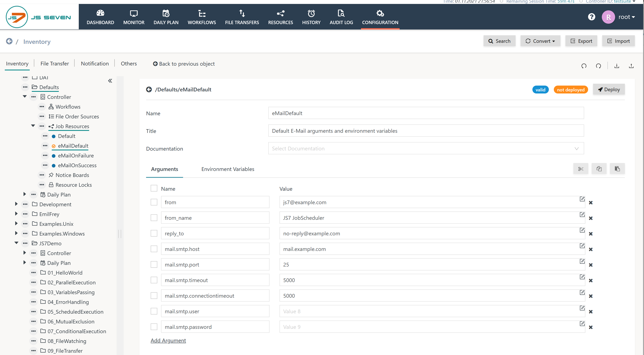Expand the Examples.Unix folder
Viewport: 644px width, 355px height.
click(x=16, y=223)
